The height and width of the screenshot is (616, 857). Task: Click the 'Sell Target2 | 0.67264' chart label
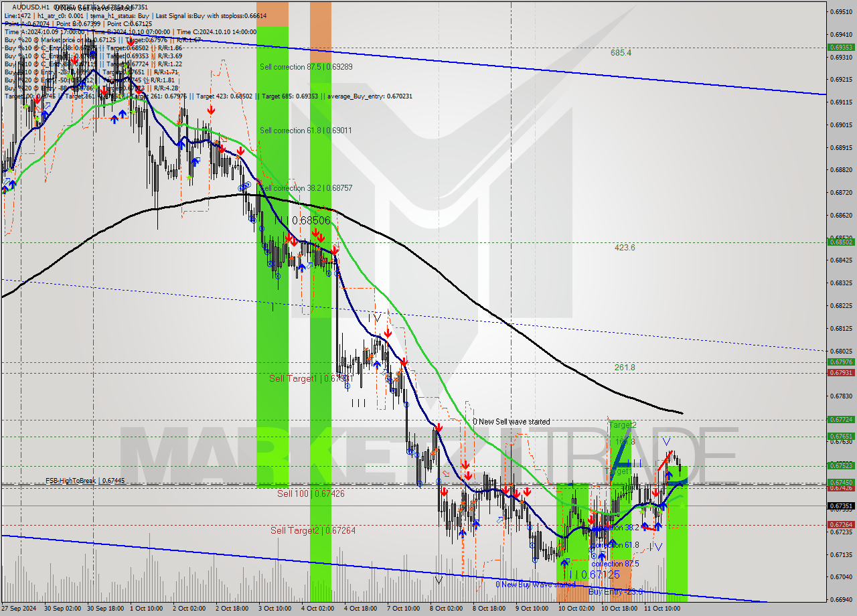click(313, 530)
